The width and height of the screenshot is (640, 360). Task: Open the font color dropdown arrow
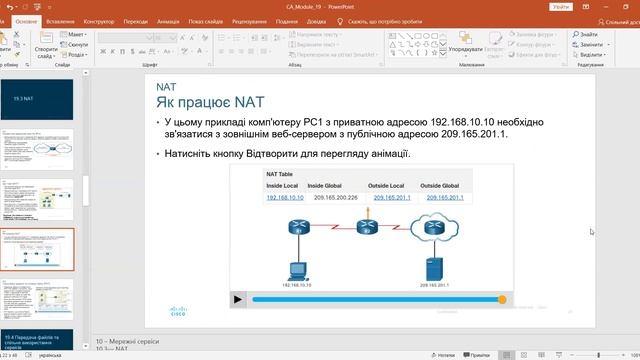[206, 52]
